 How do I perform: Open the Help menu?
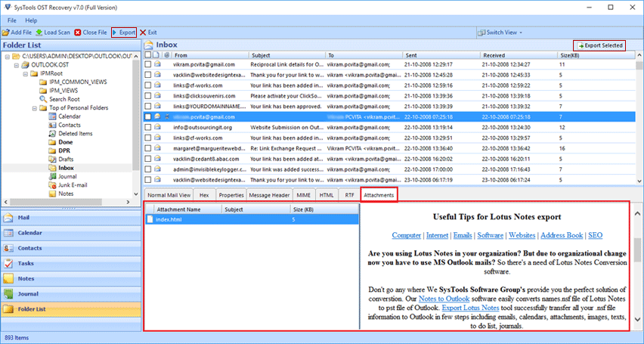point(31,19)
